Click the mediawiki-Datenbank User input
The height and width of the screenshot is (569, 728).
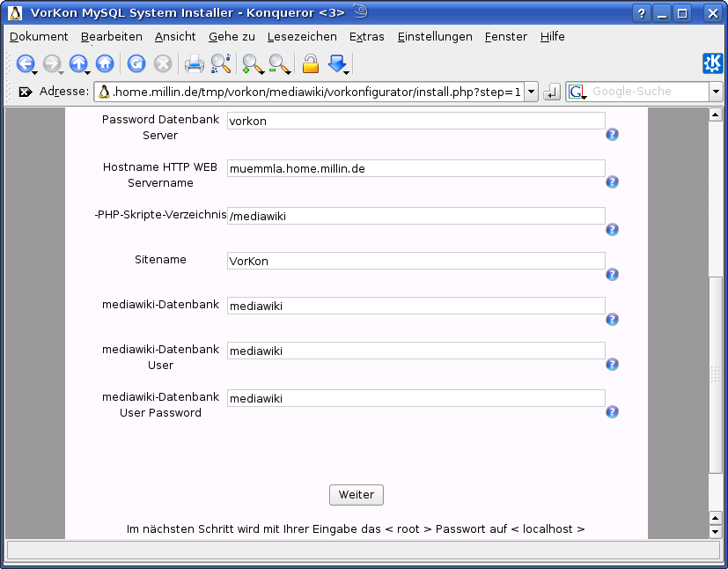point(416,351)
